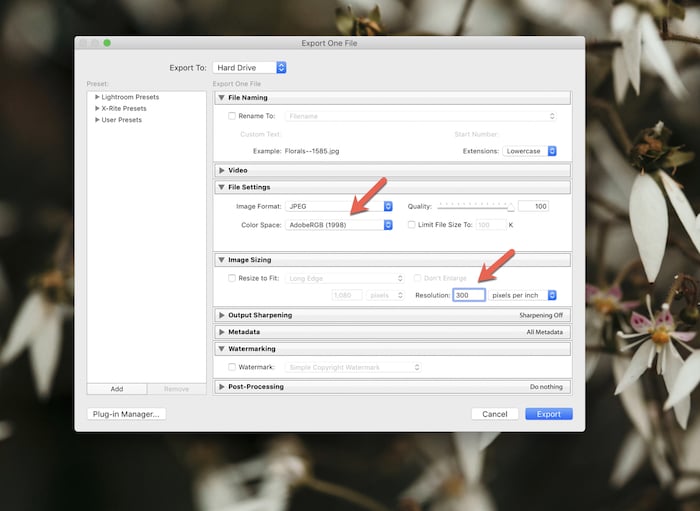The height and width of the screenshot is (511, 700).
Task: Expand X-Rite Presets folder
Action: coord(97,108)
